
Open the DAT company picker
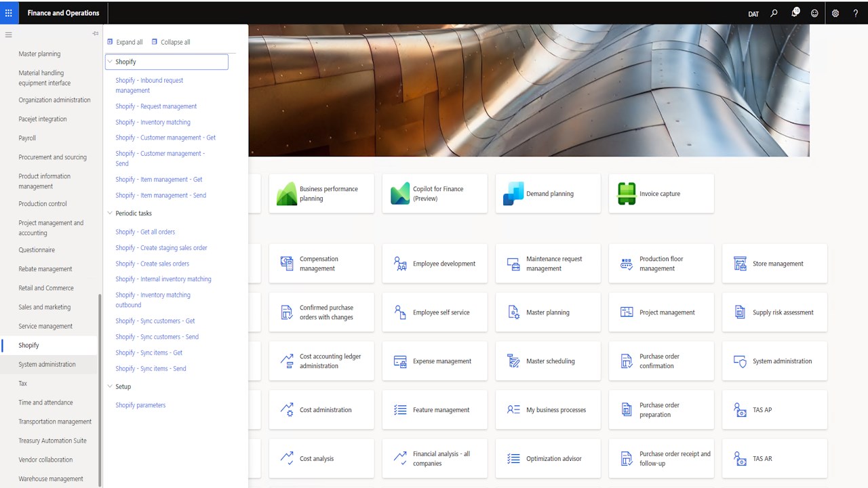click(x=753, y=14)
